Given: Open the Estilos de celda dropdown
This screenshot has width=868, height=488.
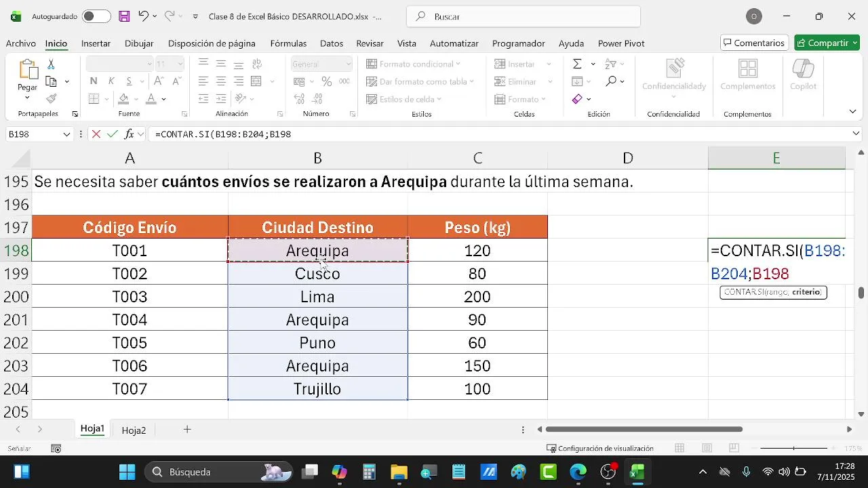Looking at the screenshot, I should (x=403, y=99).
